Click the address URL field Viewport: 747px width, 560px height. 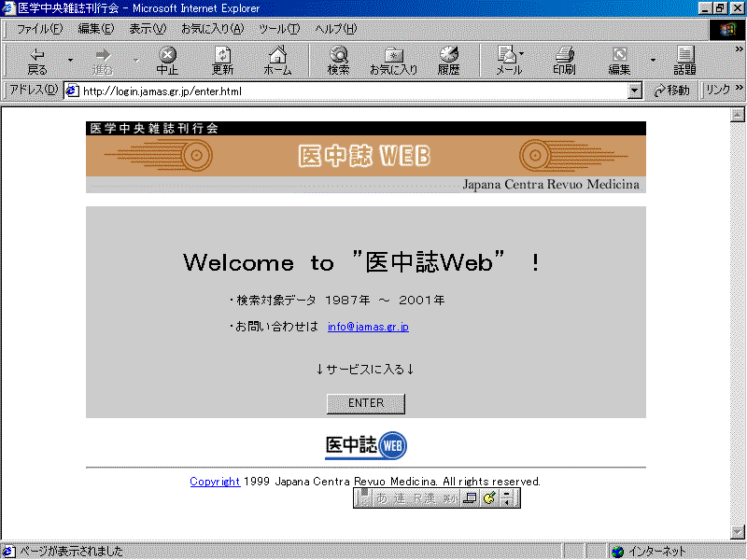[x=353, y=91]
